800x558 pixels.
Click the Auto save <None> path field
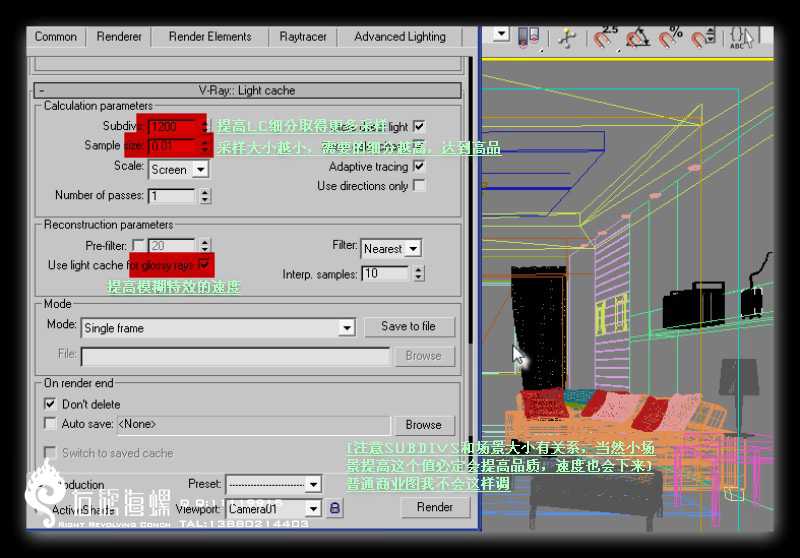pos(253,424)
